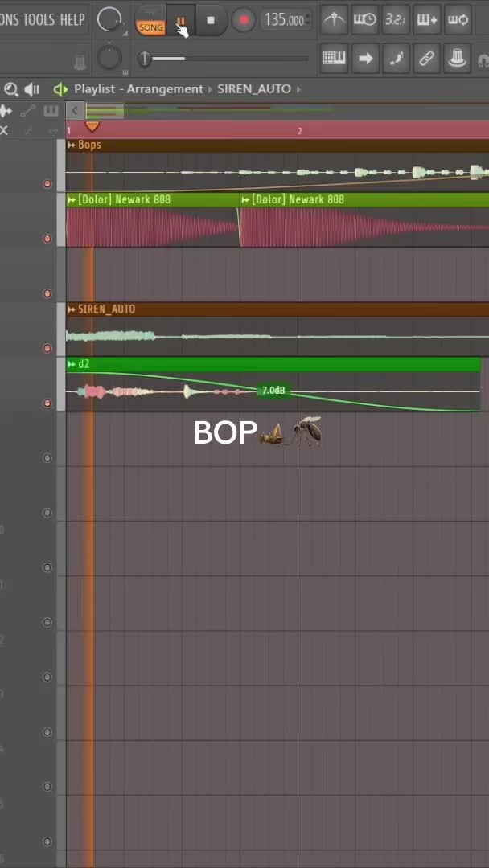Select the SIREN_AUTO clip title bar
The image size is (489, 868).
277,309
